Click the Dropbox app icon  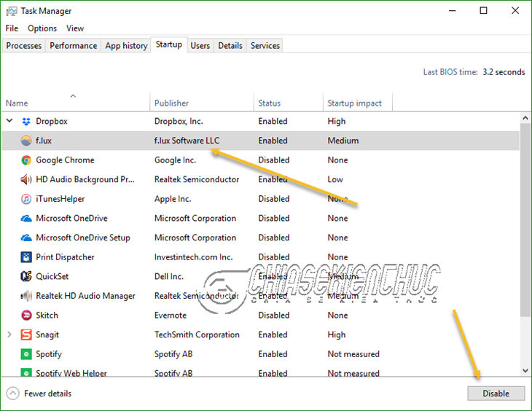[26, 121]
